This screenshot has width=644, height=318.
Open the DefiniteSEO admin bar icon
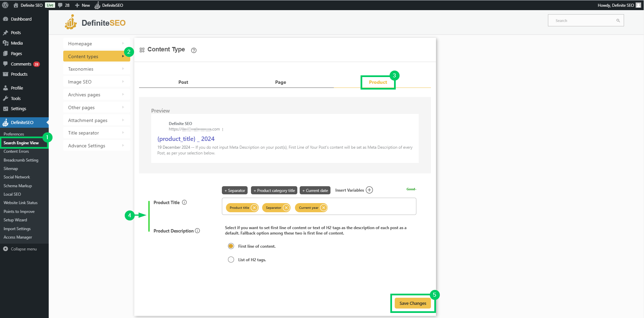[97, 5]
